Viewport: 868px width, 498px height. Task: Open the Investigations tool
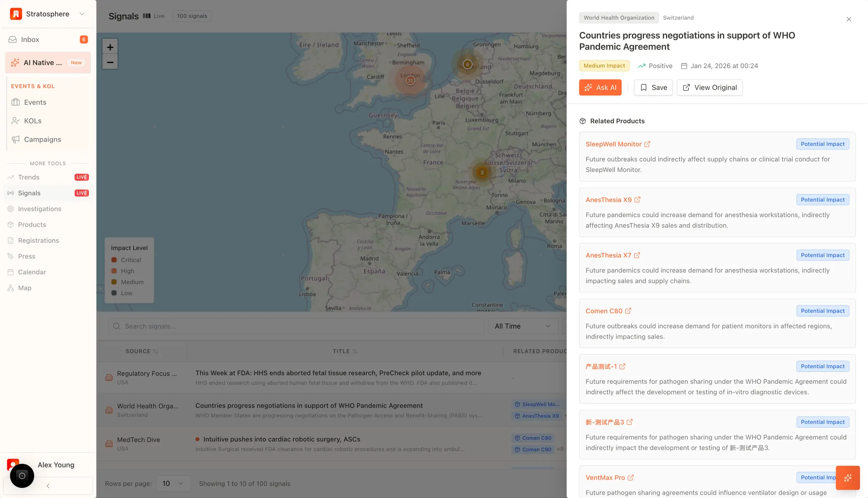[39, 209]
